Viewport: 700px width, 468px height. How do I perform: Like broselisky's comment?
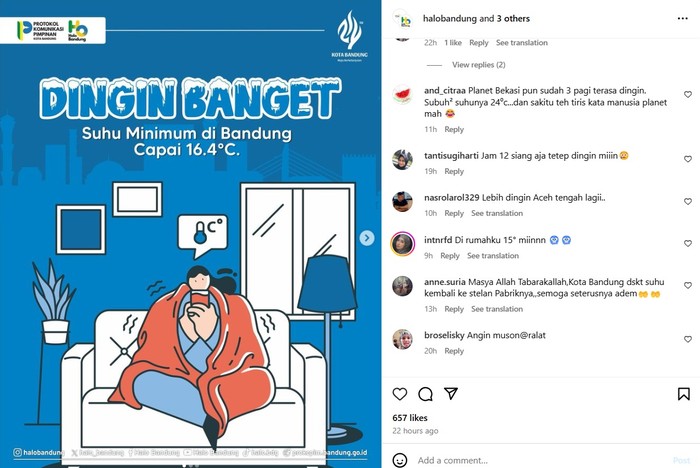pos(688,339)
